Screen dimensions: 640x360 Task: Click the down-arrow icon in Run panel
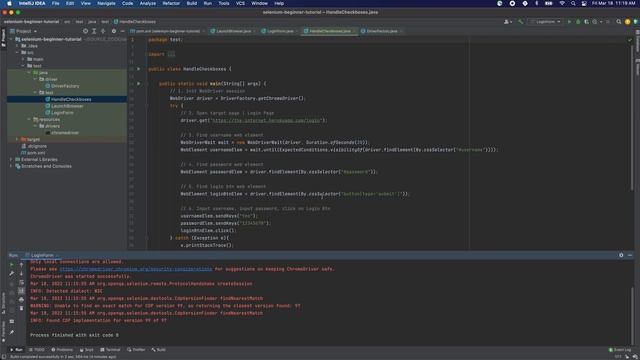pyautogui.click(x=21, y=273)
